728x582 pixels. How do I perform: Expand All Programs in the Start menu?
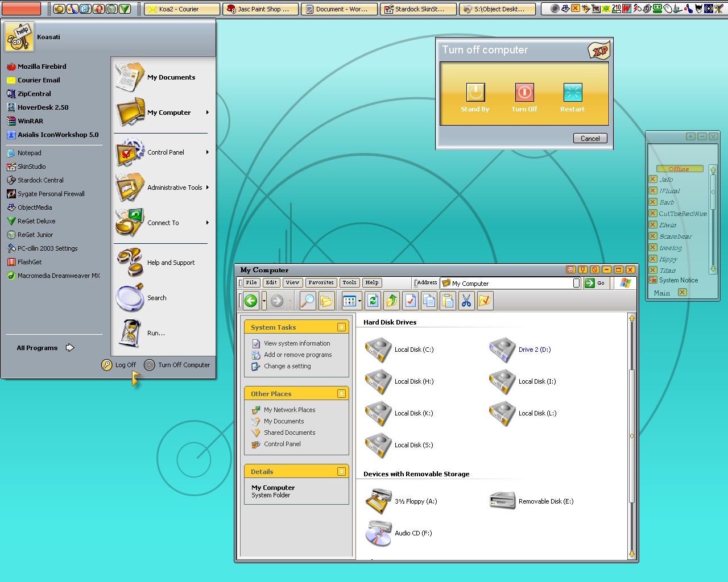pos(45,348)
